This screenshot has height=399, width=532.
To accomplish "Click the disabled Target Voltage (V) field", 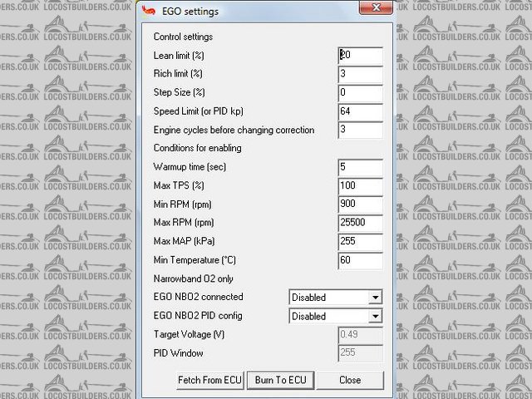I will pyautogui.click(x=360, y=335).
